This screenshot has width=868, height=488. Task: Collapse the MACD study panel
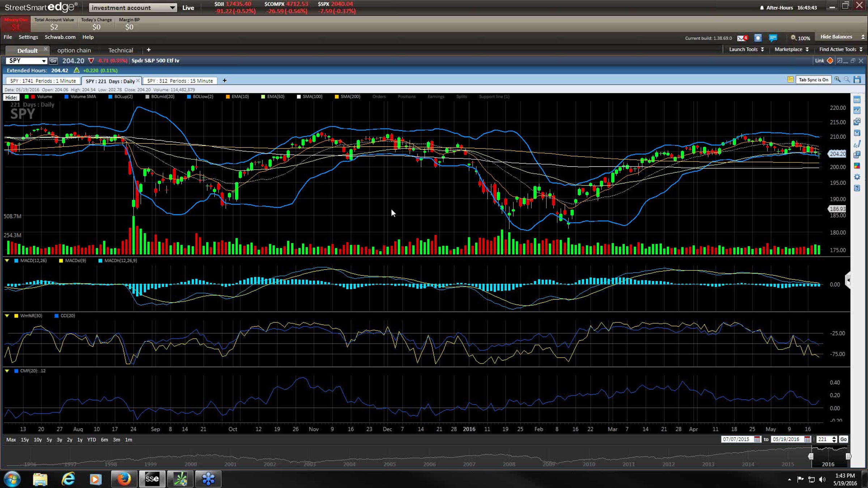coord(7,261)
